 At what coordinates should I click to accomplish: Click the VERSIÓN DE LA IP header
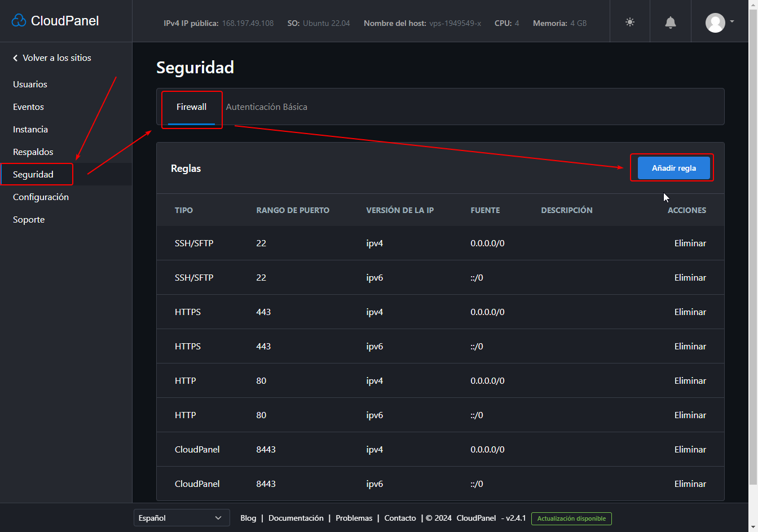400,210
